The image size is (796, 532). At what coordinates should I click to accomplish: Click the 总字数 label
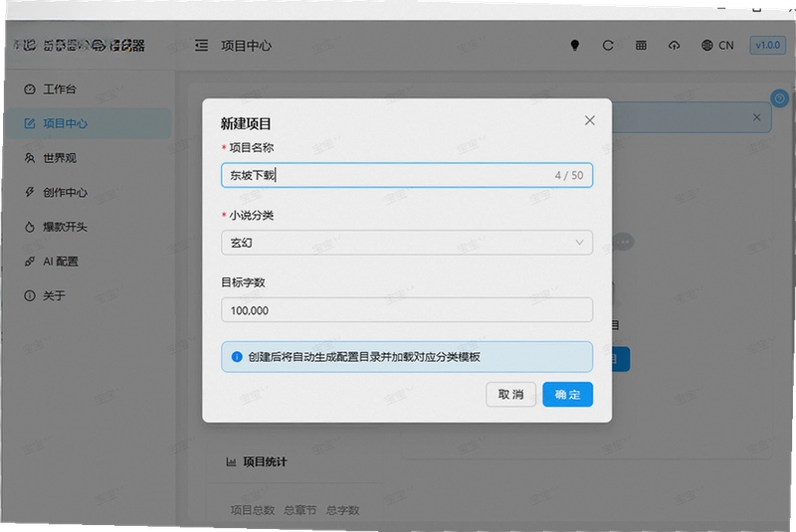point(342,510)
